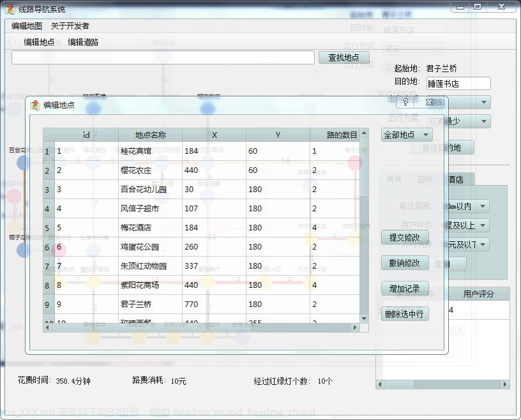Open the 关于开发者 menu
This screenshot has width=521, height=420.
point(70,26)
